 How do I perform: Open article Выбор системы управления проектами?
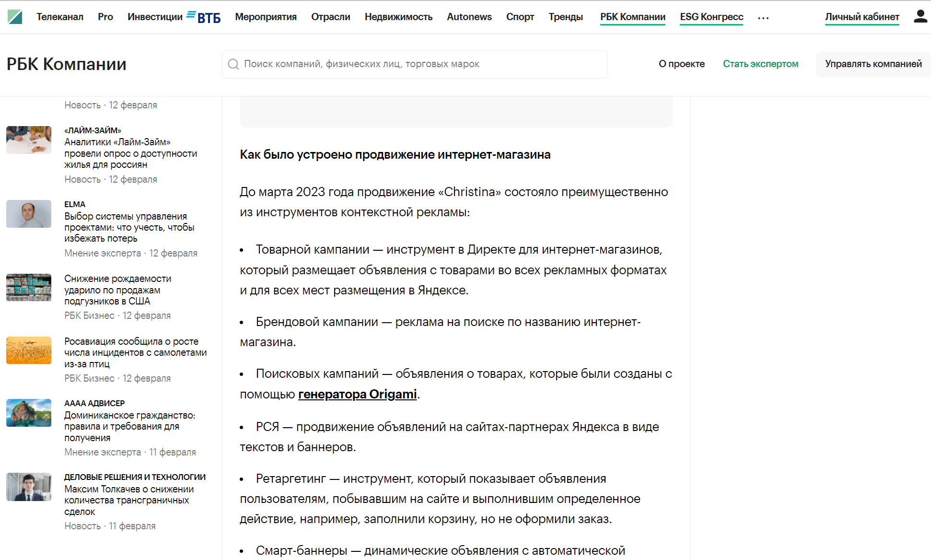[129, 227]
